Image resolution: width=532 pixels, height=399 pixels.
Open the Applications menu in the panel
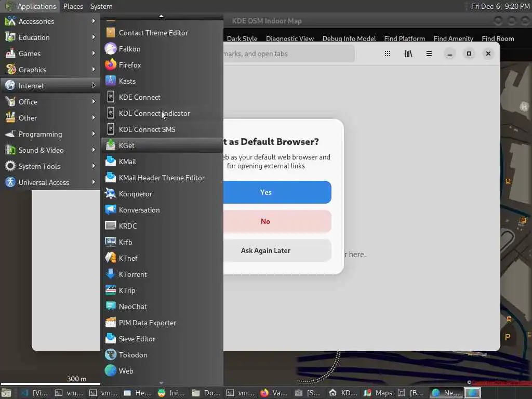coord(31,6)
